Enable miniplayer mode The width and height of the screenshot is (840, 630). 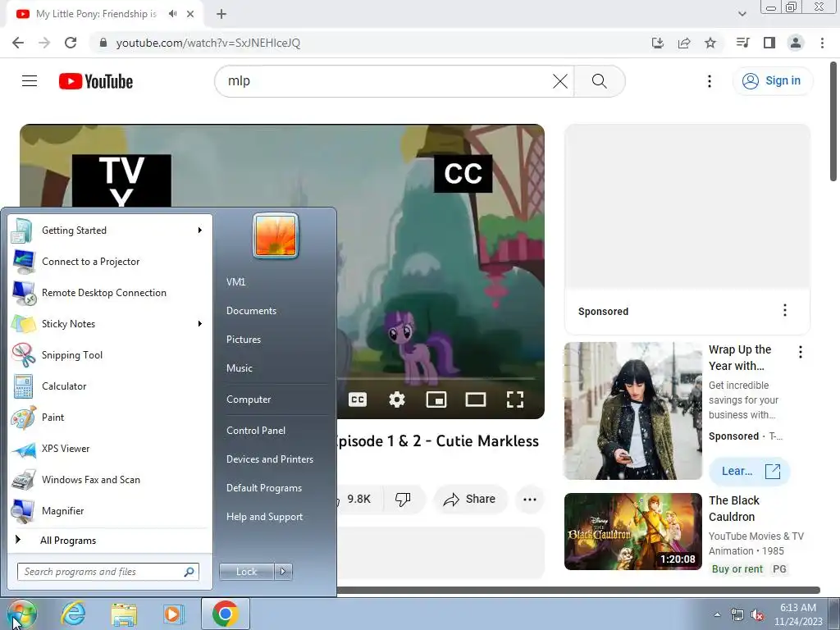click(436, 399)
